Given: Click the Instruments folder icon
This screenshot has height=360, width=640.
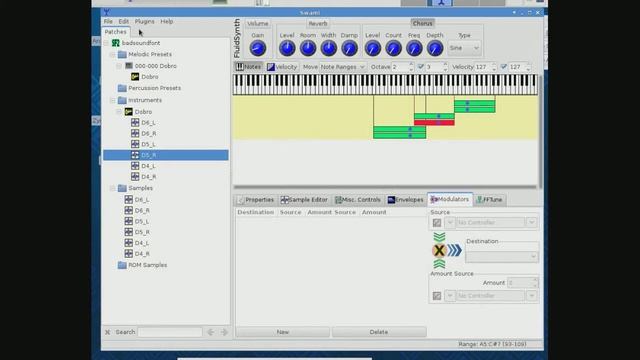Looking at the screenshot, I should pyautogui.click(x=122, y=100).
